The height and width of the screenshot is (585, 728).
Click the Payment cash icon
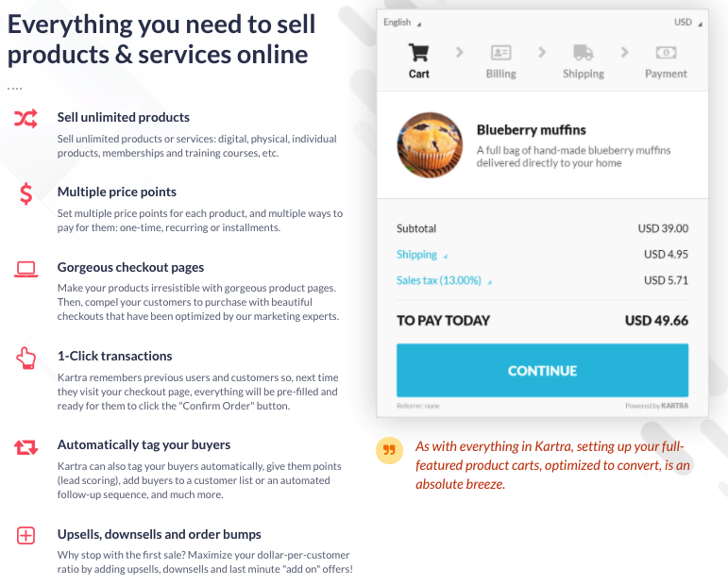tap(666, 53)
